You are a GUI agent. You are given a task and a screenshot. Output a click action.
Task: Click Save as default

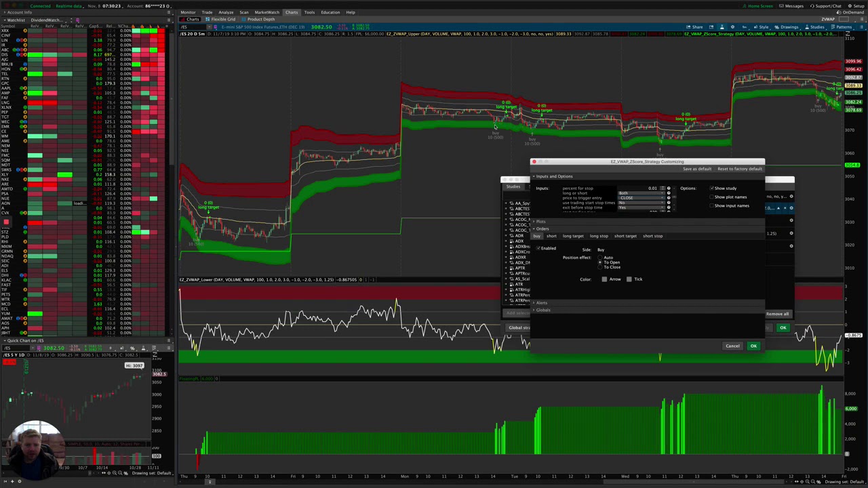pos(697,169)
